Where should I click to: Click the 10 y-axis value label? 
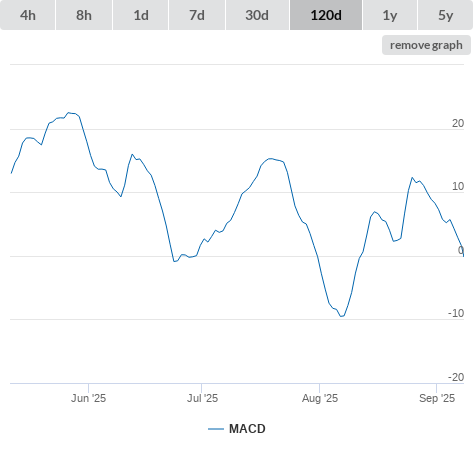pyautogui.click(x=458, y=186)
